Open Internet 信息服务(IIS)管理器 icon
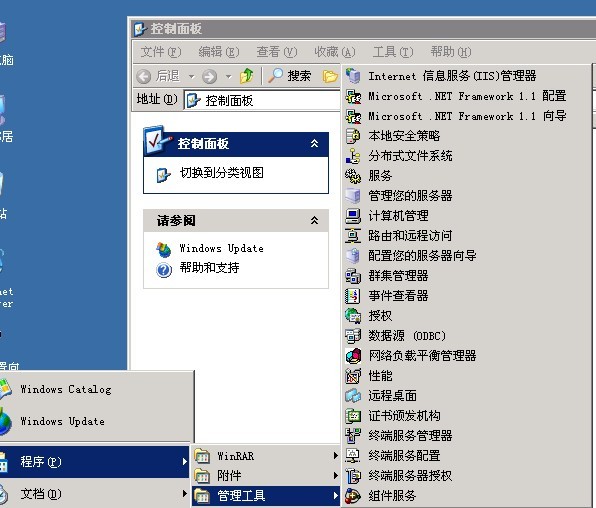The height and width of the screenshot is (508, 596). [x=353, y=76]
